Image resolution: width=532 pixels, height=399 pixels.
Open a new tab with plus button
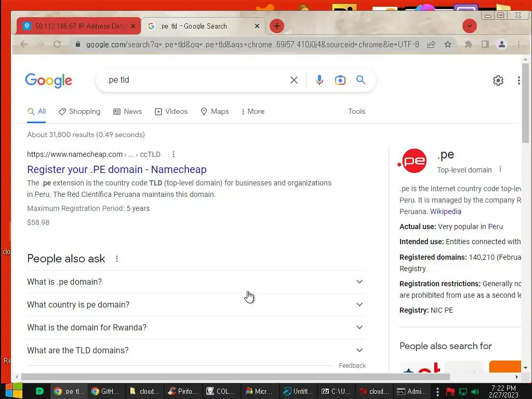coord(277,26)
